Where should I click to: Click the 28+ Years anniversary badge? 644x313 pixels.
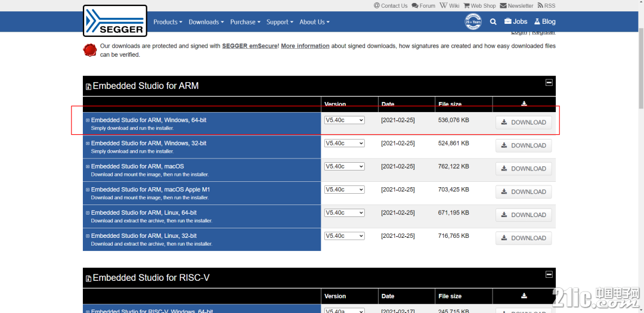tap(473, 22)
